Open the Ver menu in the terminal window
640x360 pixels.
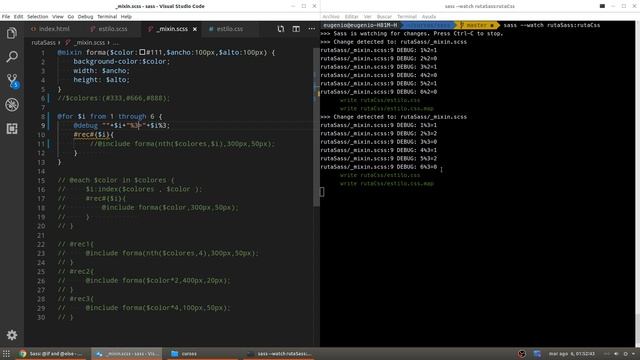(367, 17)
